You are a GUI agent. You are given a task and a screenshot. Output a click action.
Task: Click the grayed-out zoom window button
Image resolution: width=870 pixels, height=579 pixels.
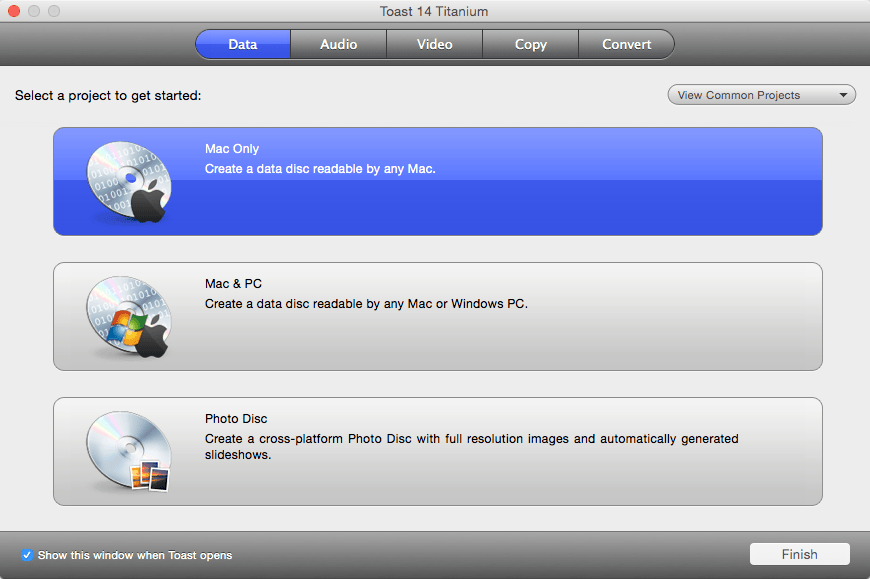(54, 11)
